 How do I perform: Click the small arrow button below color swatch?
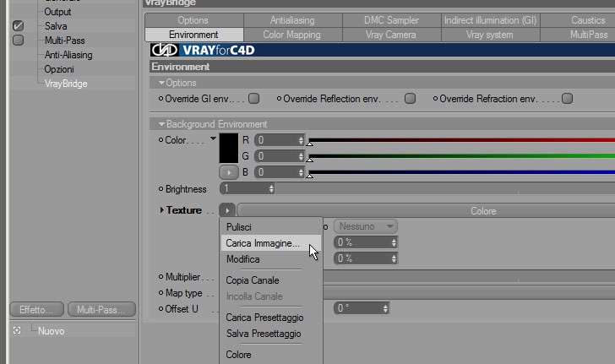point(229,172)
